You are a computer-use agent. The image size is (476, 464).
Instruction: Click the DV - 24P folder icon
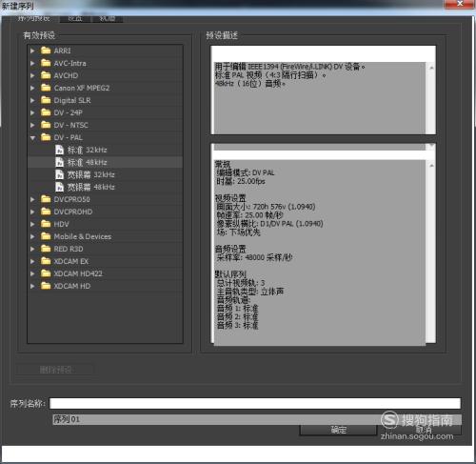click(46, 112)
